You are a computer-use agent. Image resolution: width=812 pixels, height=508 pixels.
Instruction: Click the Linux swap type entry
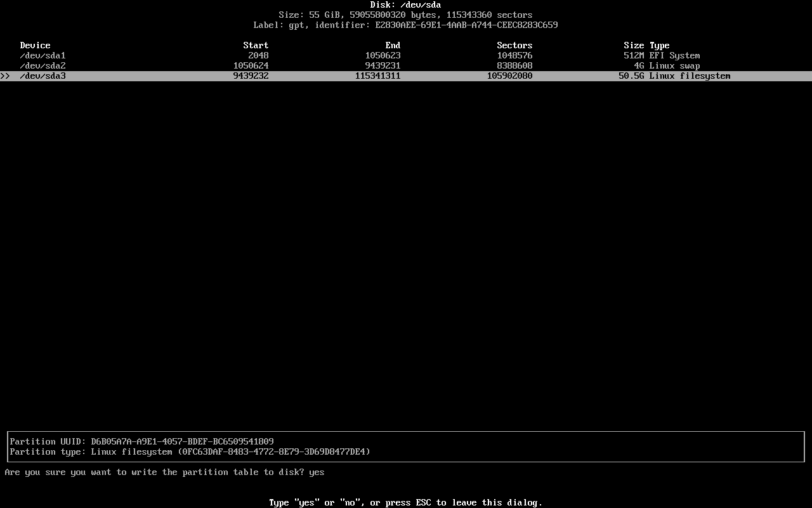point(675,66)
